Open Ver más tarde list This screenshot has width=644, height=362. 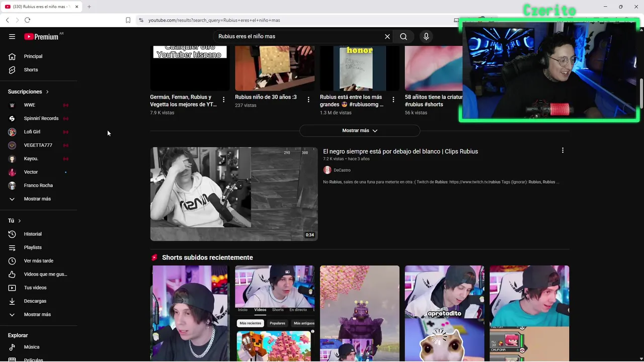click(x=38, y=261)
